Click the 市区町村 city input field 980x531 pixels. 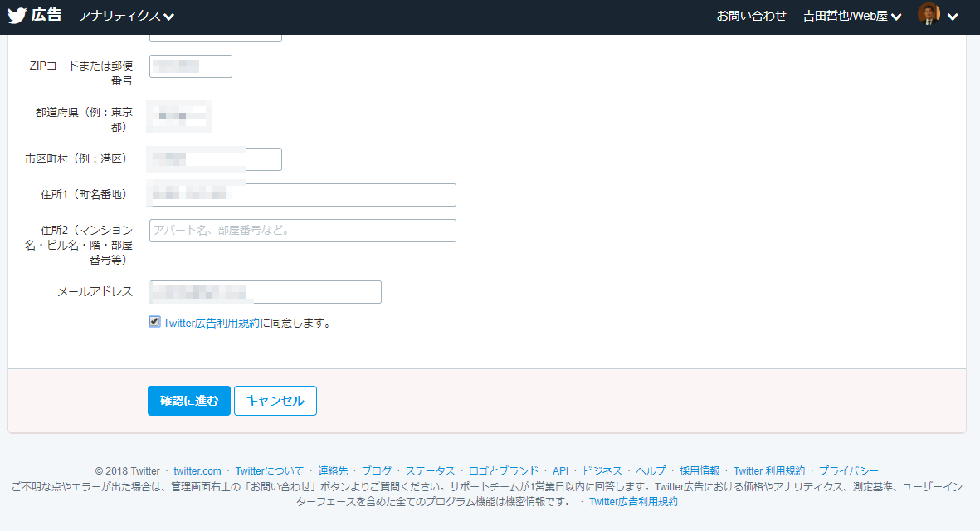click(216, 159)
